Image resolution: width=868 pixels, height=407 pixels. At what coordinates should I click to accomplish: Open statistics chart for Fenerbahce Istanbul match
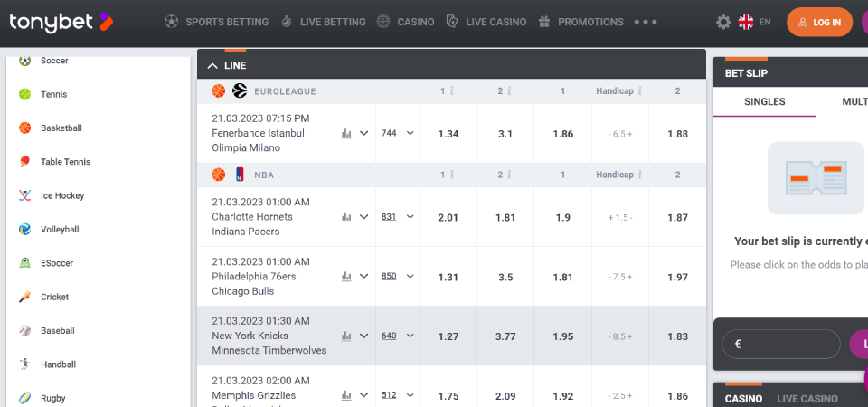point(346,134)
